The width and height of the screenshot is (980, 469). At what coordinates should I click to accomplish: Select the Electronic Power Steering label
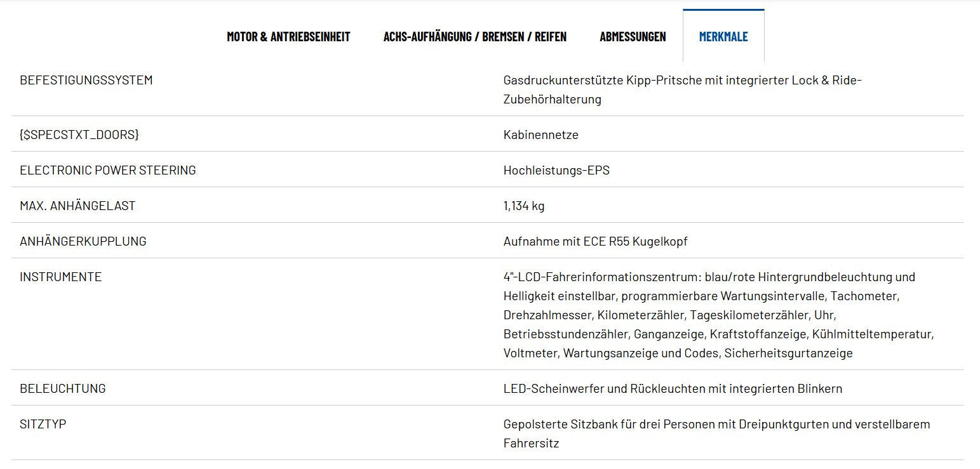point(108,170)
